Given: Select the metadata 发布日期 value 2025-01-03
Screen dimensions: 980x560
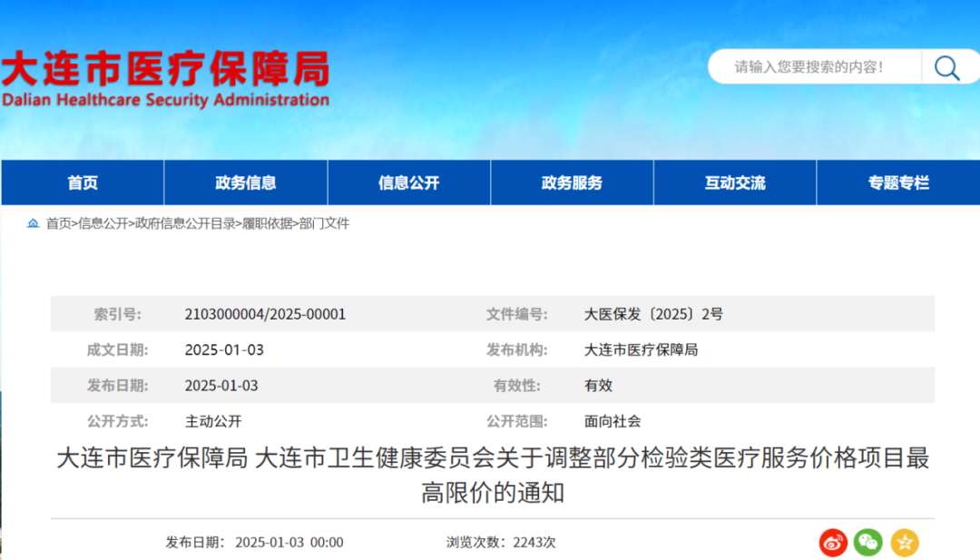Looking at the screenshot, I should coord(221,385).
